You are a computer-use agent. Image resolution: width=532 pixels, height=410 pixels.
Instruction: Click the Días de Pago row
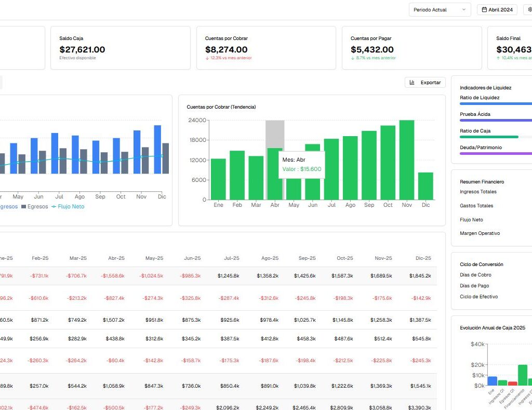496,286
